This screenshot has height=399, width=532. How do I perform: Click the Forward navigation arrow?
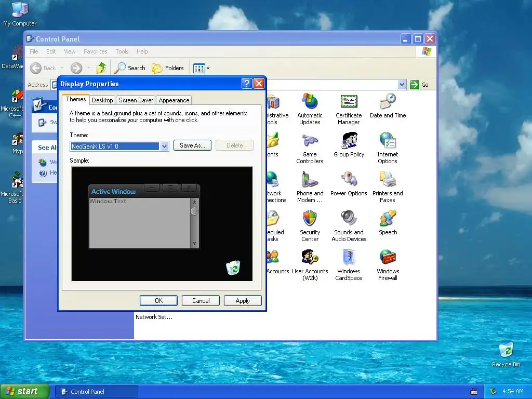76,68
